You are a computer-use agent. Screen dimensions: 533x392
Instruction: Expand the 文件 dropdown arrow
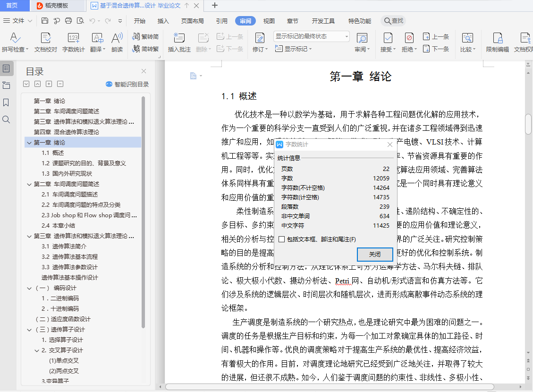[30, 21]
